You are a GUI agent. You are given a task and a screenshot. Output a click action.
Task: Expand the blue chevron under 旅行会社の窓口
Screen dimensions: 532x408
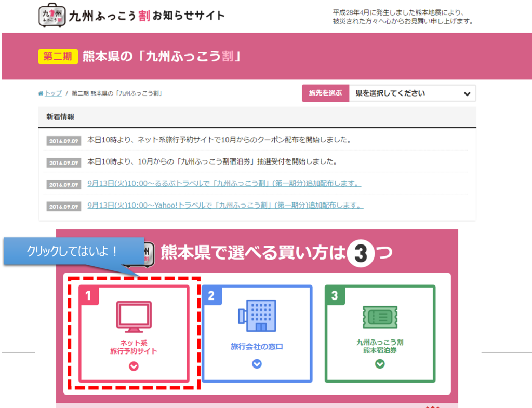pyautogui.click(x=257, y=364)
